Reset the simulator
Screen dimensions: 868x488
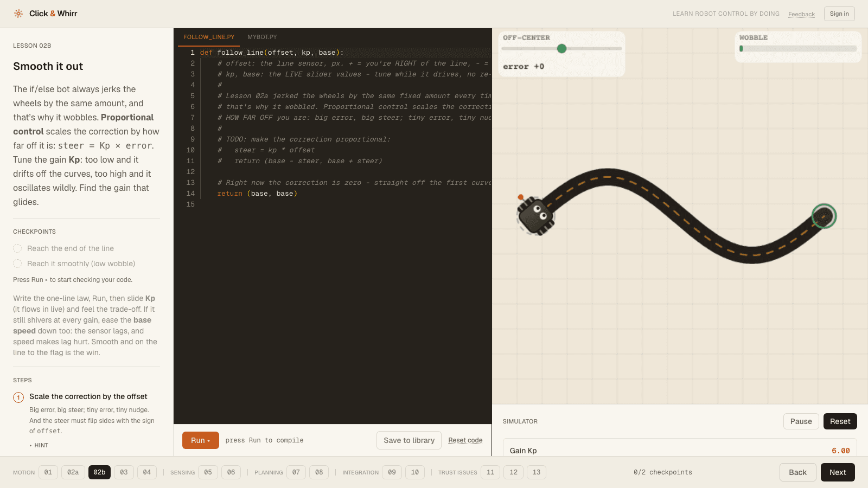click(840, 421)
